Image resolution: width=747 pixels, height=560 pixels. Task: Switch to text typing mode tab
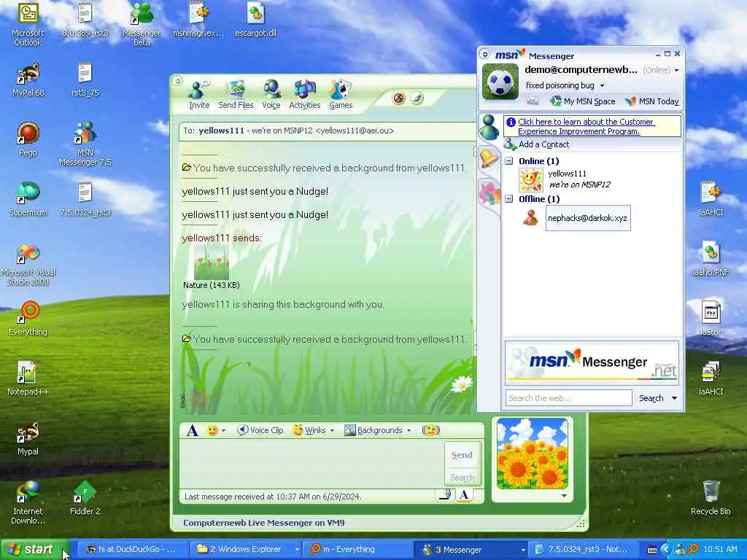click(464, 495)
